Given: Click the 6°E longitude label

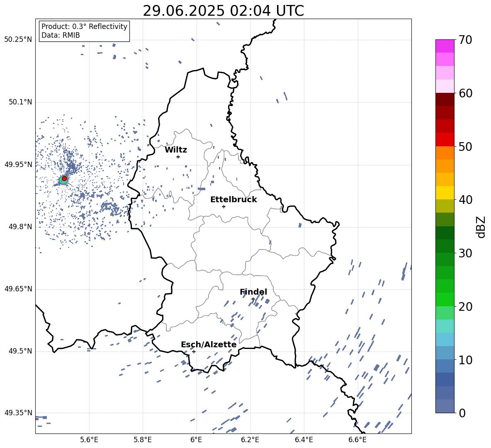Looking at the screenshot, I should (x=196, y=440).
